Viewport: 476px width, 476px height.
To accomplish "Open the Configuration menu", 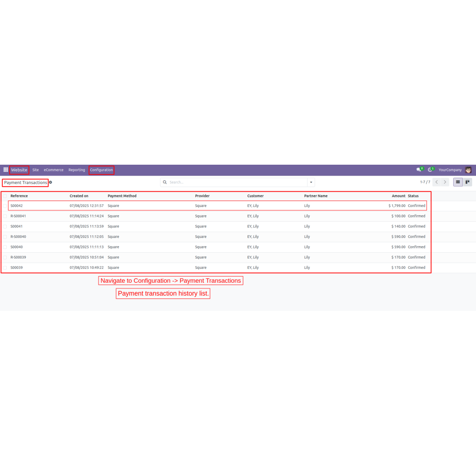I will click(101, 170).
